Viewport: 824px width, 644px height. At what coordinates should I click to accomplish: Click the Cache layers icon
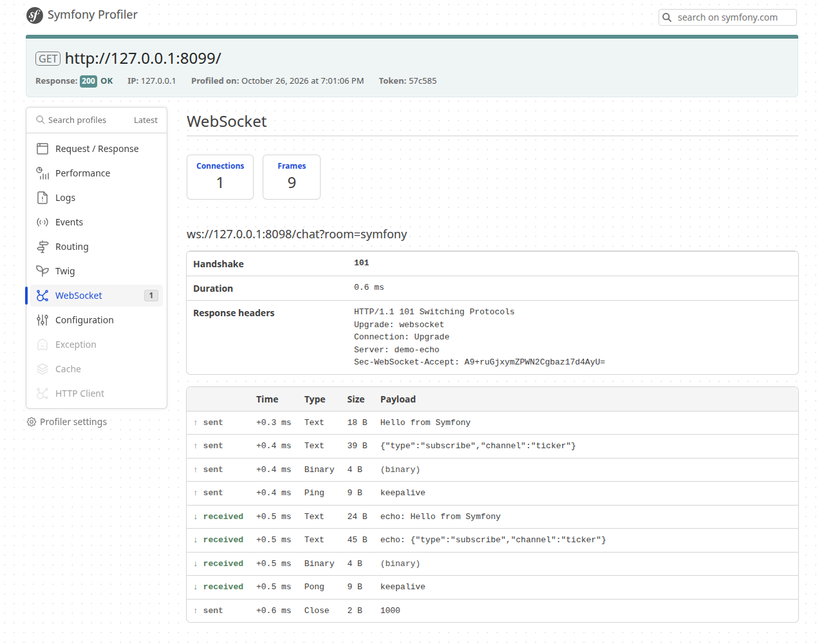(x=42, y=369)
